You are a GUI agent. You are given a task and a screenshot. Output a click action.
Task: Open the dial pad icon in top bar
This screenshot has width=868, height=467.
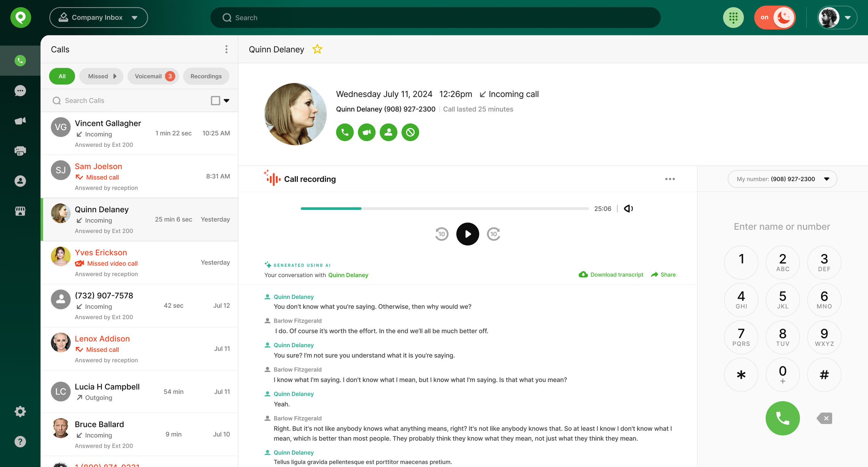click(733, 17)
